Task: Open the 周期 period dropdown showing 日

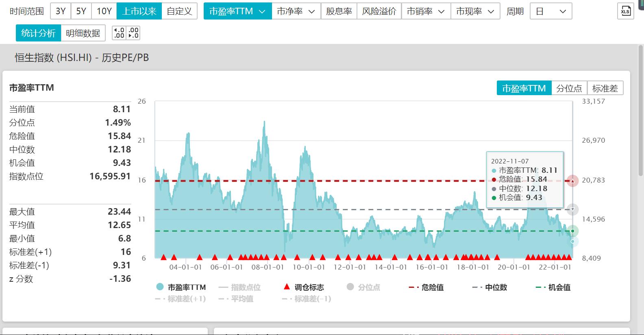Action: (x=551, y=11)
